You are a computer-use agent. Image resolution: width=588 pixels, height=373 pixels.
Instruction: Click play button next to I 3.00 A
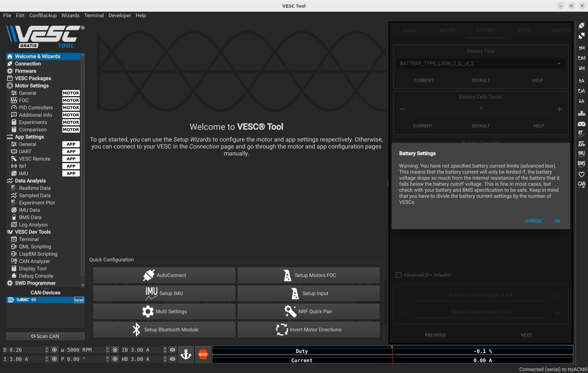[54, 359]
